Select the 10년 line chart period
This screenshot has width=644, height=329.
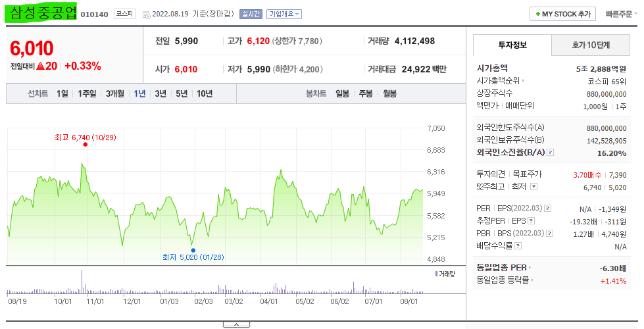tap(205, 93)
